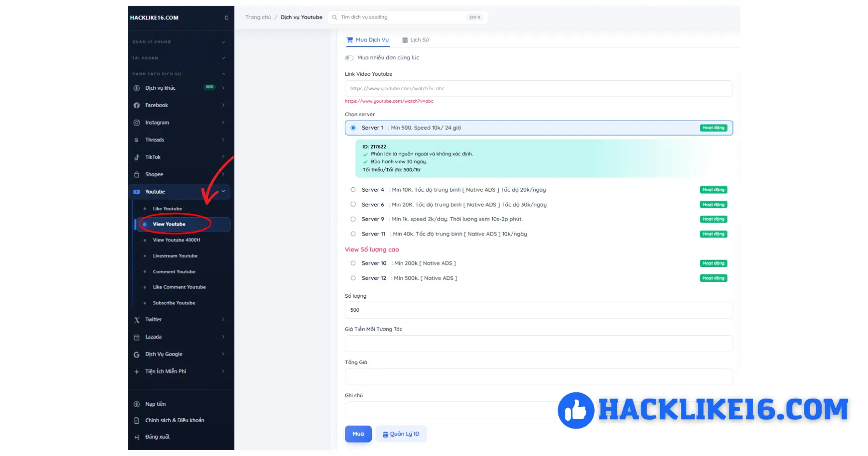Screen dimensions: 868x456
Task: Click the search magnifier icon
Action: pyautogui.click(x=335, y=17)
